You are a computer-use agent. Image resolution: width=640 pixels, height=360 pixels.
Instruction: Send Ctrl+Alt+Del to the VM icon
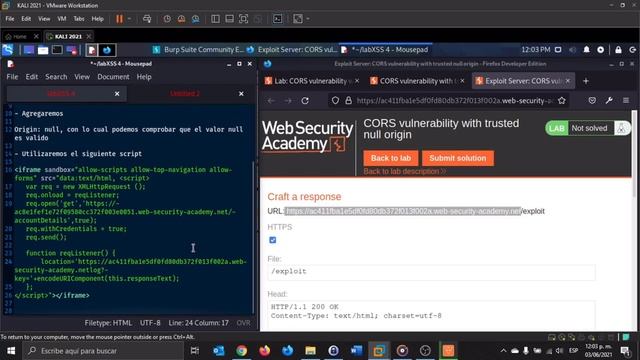147,19
